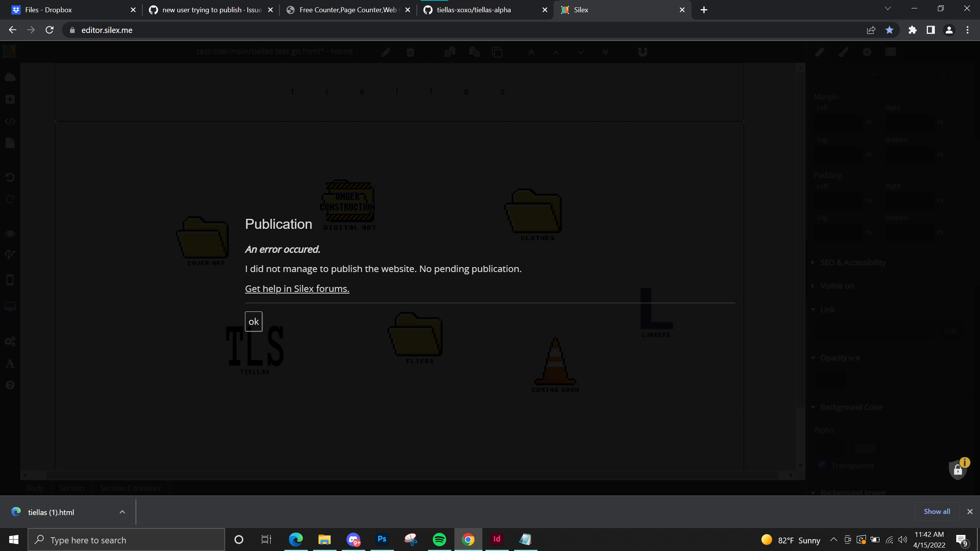This screenshot has height=551, width=980.
Task: Select the text fonts A icon
Action: click(10, 364)
